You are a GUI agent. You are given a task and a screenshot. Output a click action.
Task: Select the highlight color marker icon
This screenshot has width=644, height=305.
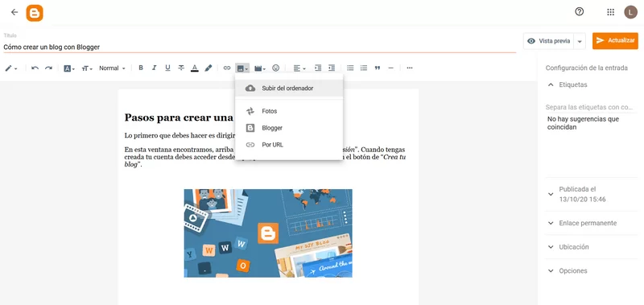208,68
